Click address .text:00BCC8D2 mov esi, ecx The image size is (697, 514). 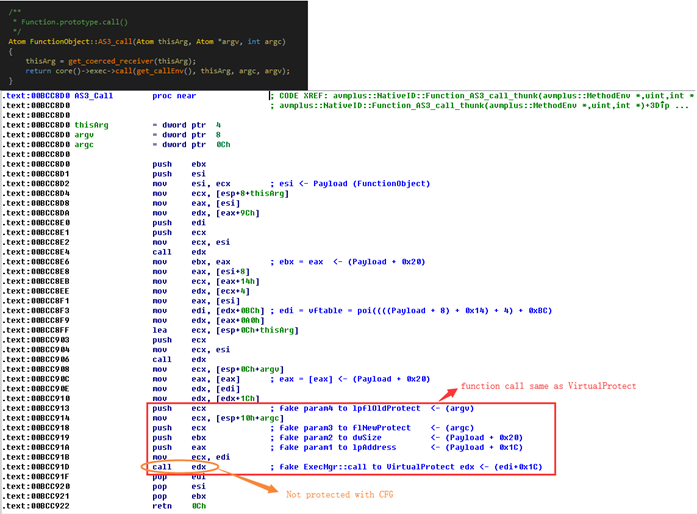pos(116,184)
